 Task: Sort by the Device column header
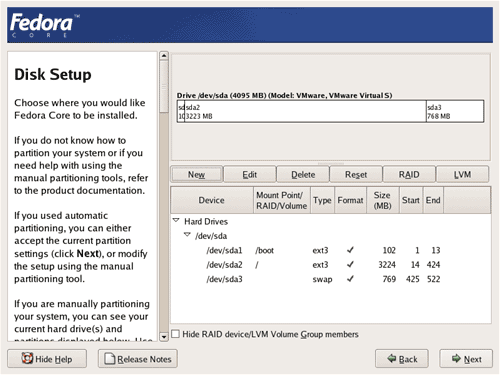(x=212, y=200)
